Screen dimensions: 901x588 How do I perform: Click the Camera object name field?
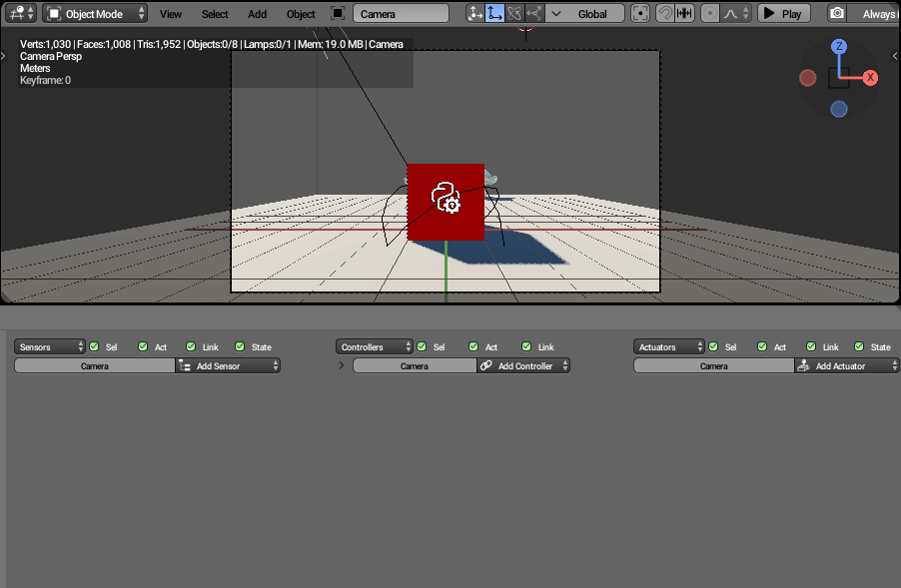point(401,14)
